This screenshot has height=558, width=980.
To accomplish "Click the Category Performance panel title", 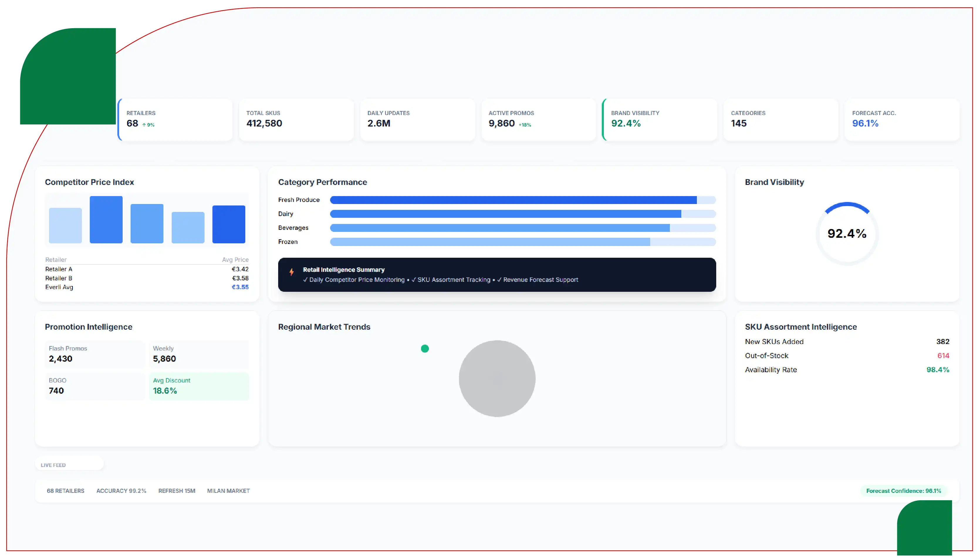I will click(322, 182).
